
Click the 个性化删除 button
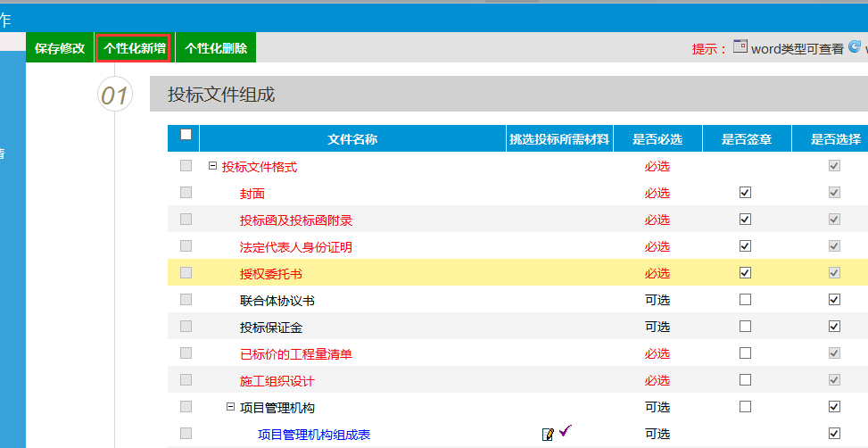tap(216, 48)
